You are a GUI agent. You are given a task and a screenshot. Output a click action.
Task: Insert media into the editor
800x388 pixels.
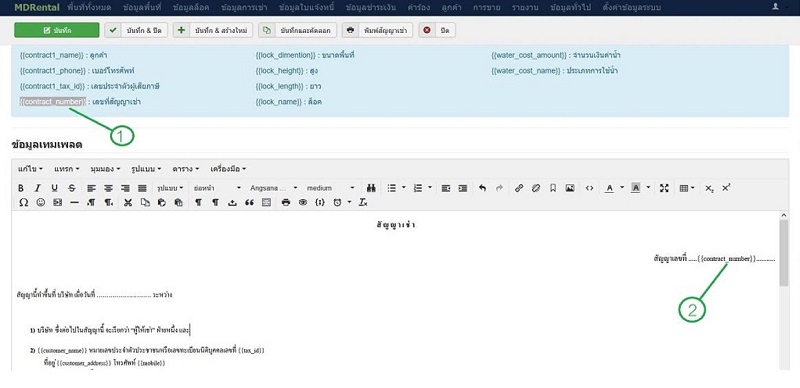coord(57,203)
